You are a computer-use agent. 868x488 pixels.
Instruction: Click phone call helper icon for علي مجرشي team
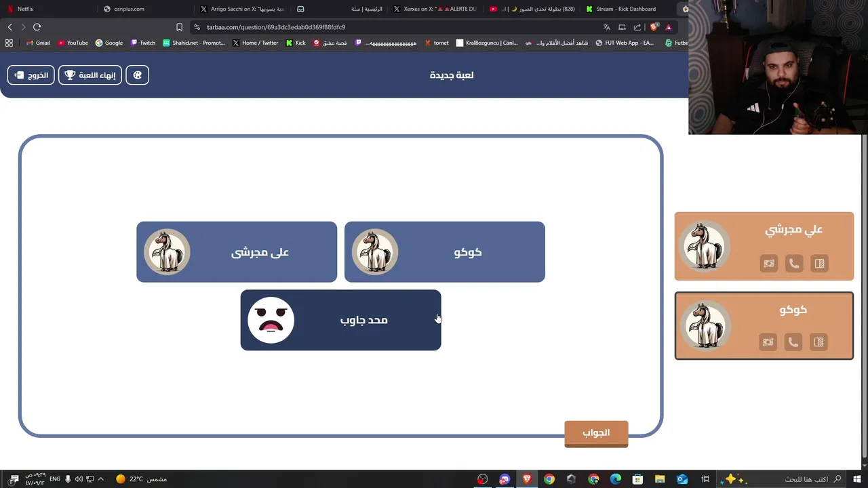pyautogui.click(x=794, y=264)
